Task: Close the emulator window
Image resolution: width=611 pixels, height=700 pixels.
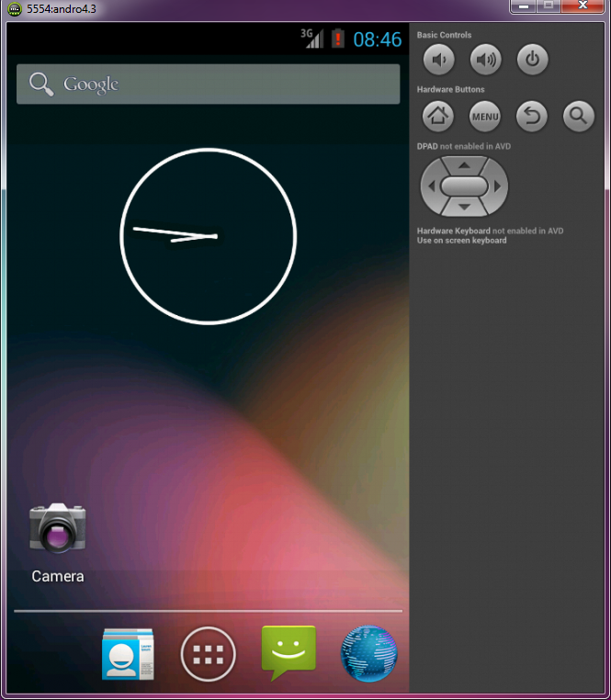Action: pos(583,6)
